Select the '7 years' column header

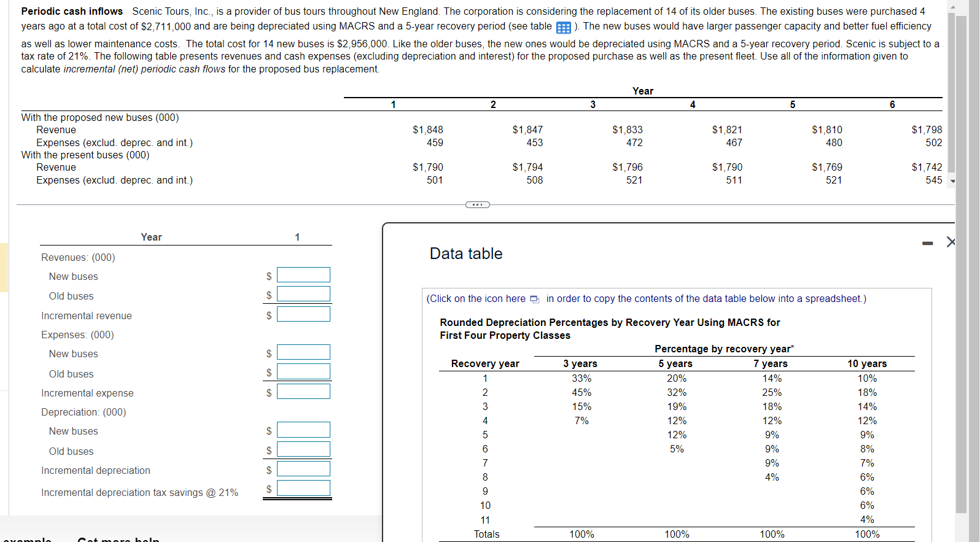coord(771,364)
